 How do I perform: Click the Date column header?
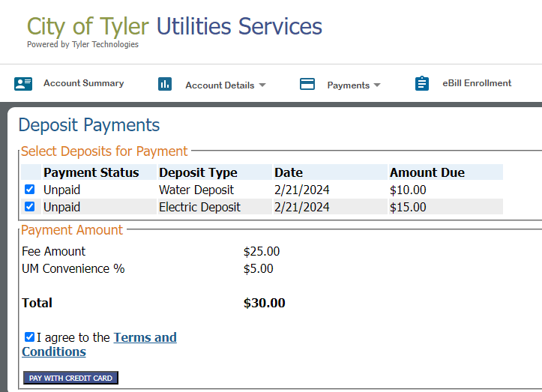point(289,172)
